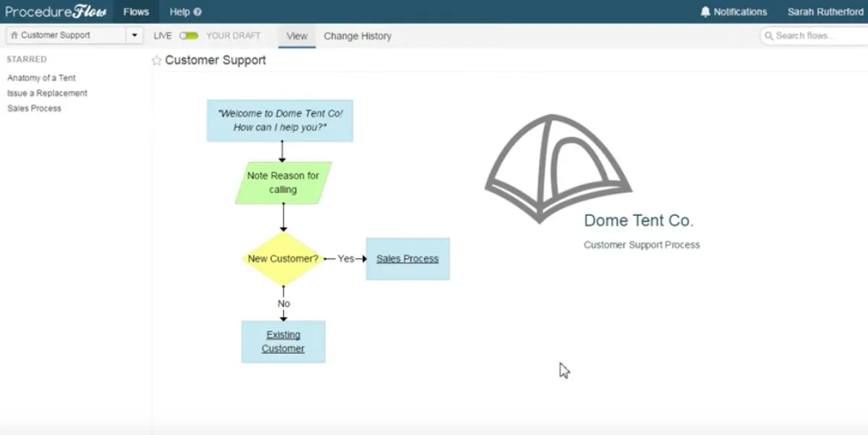Open the Sarah Rutherford user menu

click(x=825, y=12)
